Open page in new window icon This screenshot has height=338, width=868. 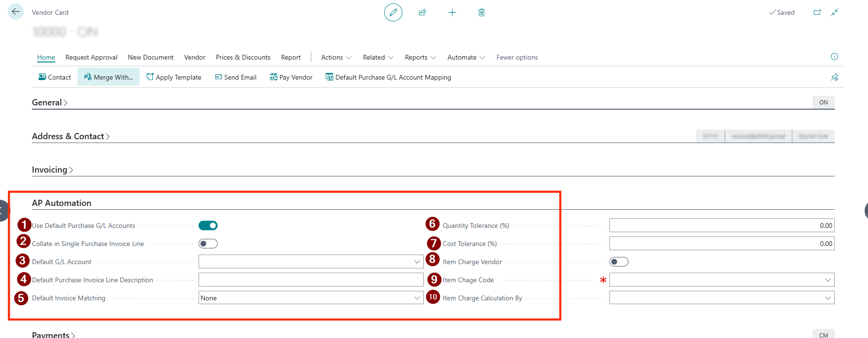point(817,12)
